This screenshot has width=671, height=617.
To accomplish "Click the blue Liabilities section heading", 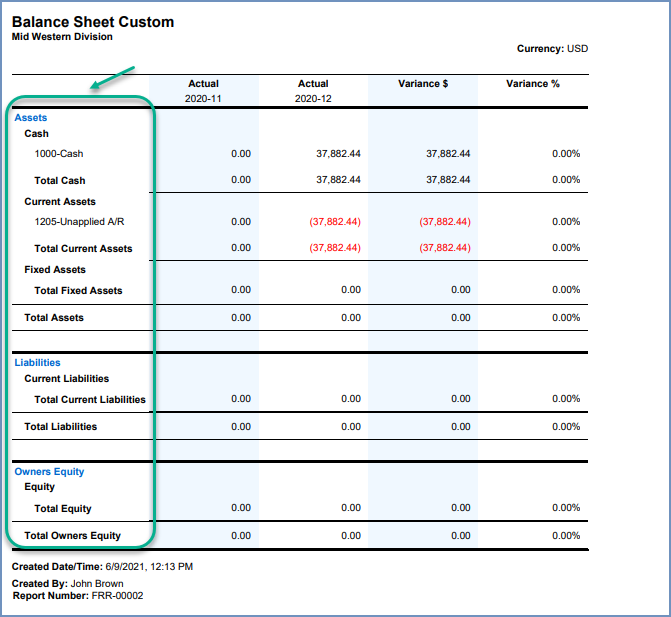I will tap(37, 363).
